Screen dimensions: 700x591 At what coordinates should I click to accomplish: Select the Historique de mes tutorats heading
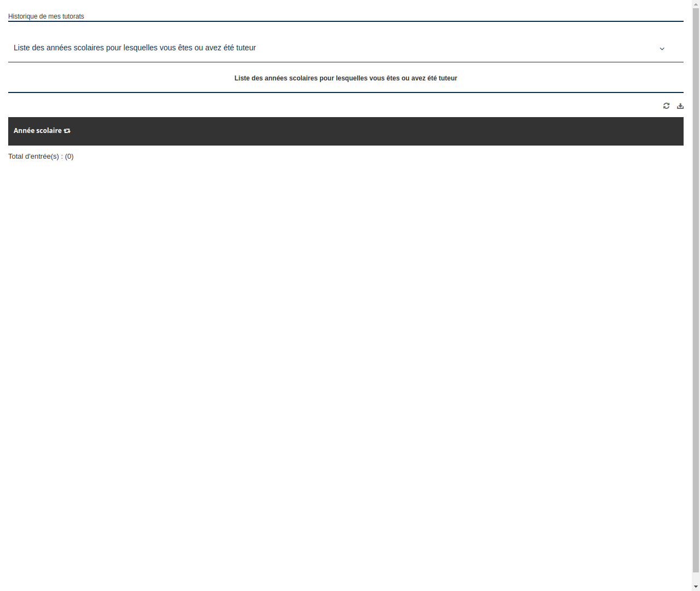45,16
